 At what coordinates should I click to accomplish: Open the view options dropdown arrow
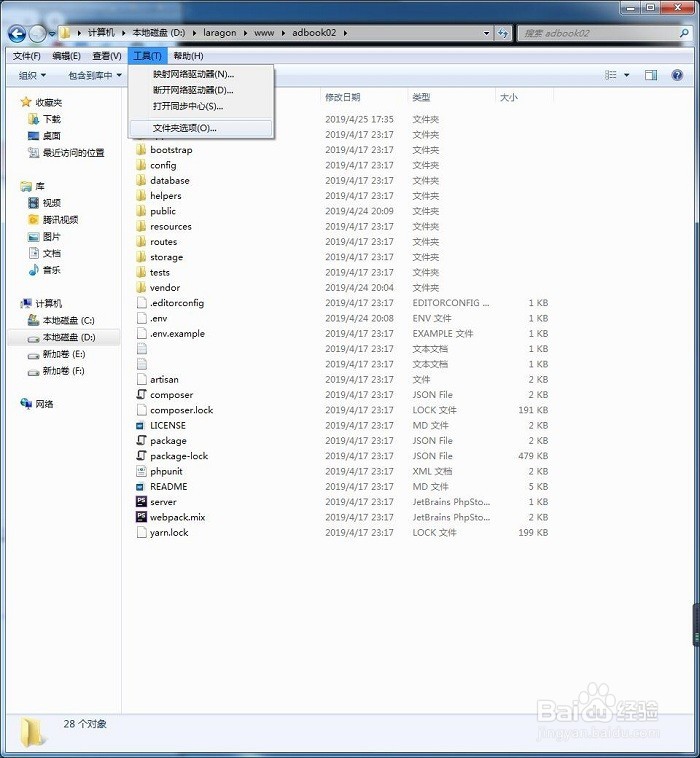(x=627, y=75)
